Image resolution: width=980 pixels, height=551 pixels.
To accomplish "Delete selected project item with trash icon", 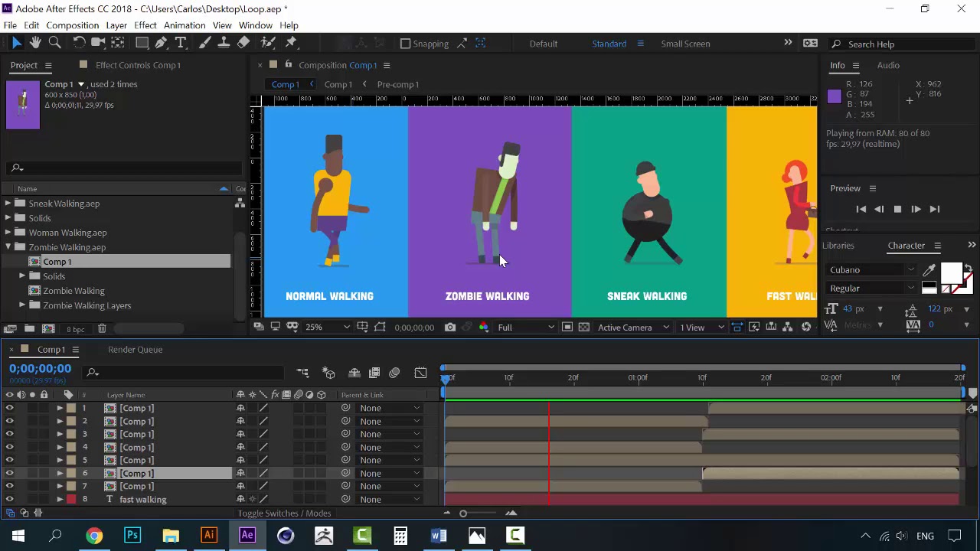I will tap(102, 329).
